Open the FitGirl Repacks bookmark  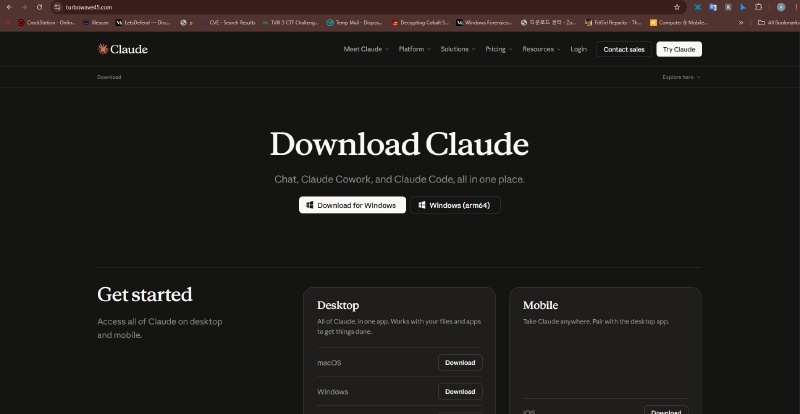click(614, 22)
